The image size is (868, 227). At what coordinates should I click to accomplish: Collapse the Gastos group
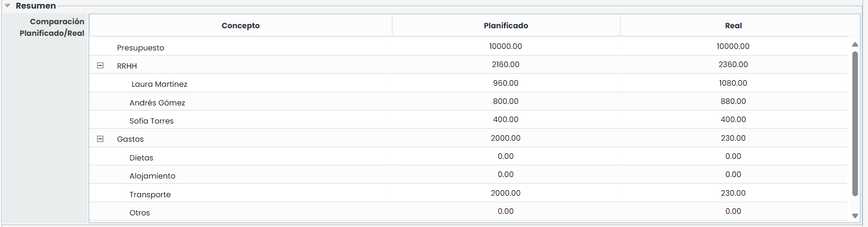tap(100, 139)
